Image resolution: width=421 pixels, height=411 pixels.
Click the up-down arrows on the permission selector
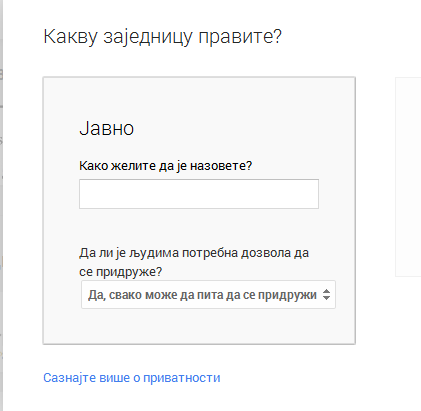(326, 295)
